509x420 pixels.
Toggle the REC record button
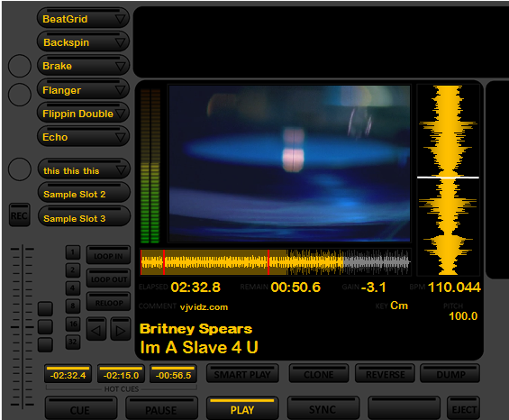[20, 215]
